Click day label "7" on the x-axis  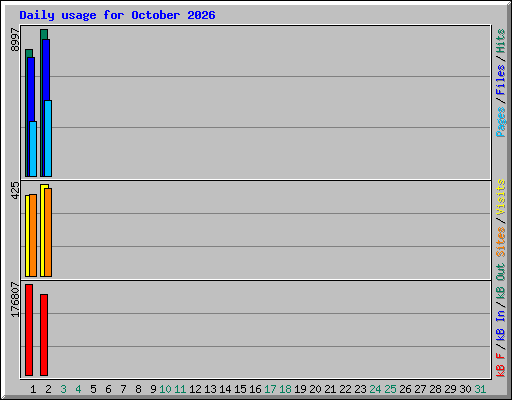[x=123, y=389]
